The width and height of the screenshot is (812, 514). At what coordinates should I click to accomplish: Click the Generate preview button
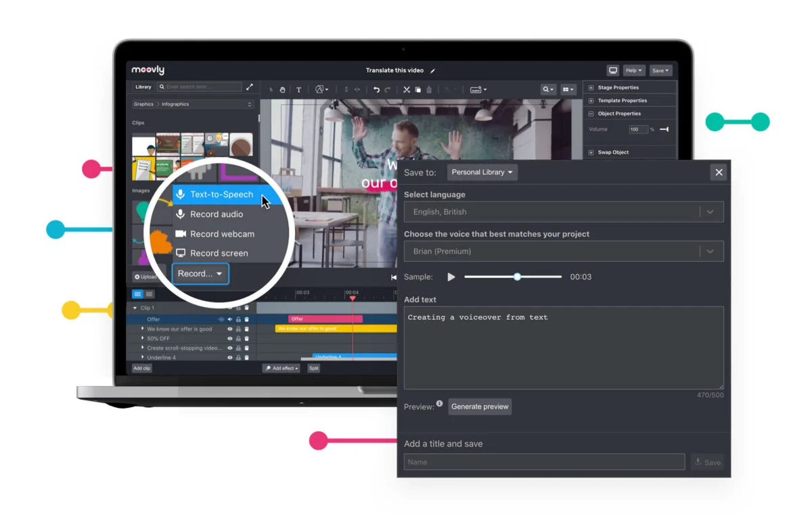480,406
